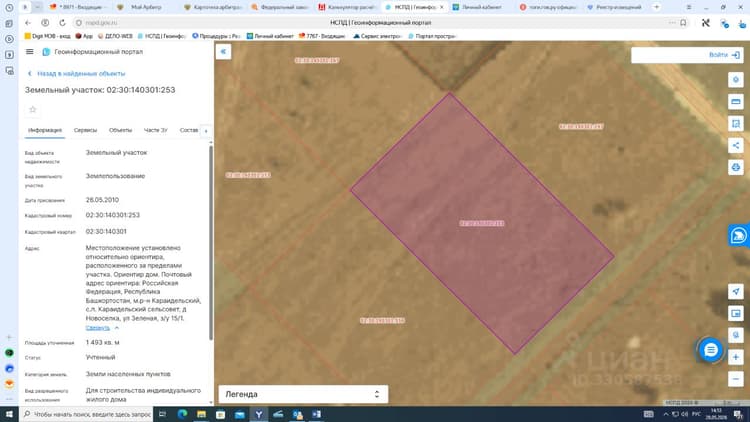Open the Сервис электро bookmark

377,36
